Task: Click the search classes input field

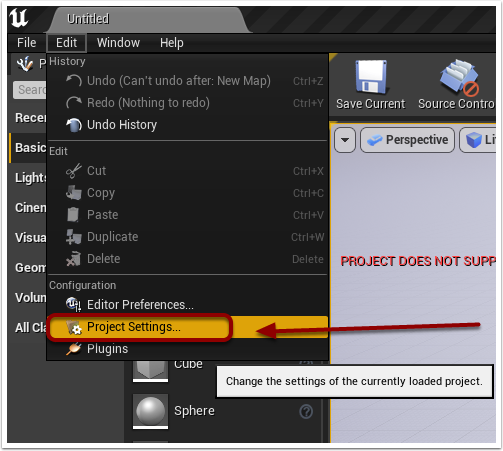Action: coord(30,90)
